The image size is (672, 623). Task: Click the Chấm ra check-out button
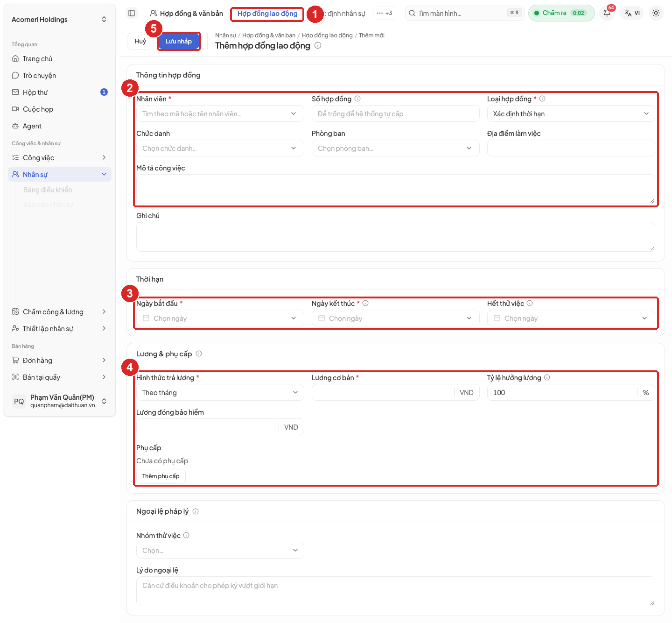pos(561,13)
